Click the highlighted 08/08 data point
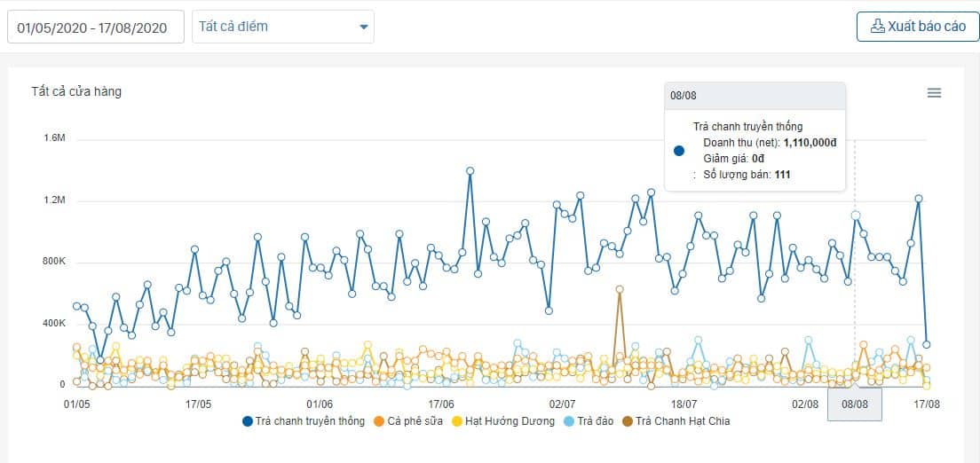Screen dimensions: 980x463 click(856, 215)
